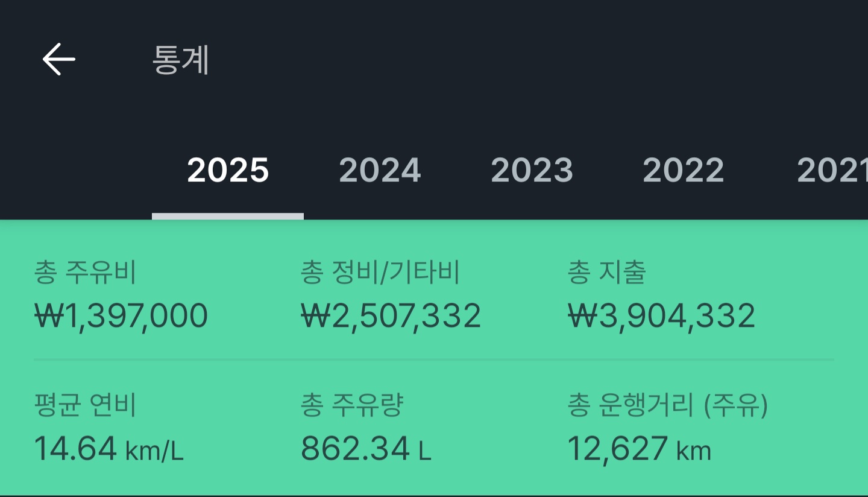Switch to the 2024 tab
Viewport: 868px width, 497px height.
point(380,170)
